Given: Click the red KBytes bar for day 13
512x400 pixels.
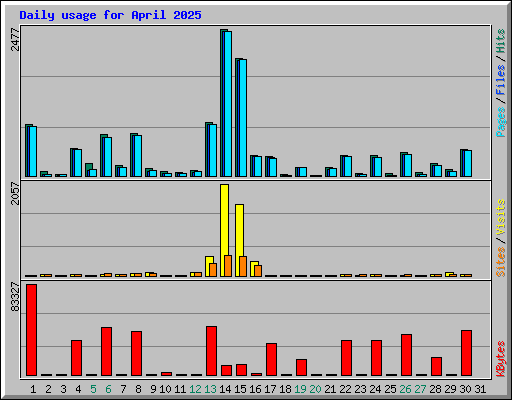Looking at the screenshot, I should click(212, 351).
